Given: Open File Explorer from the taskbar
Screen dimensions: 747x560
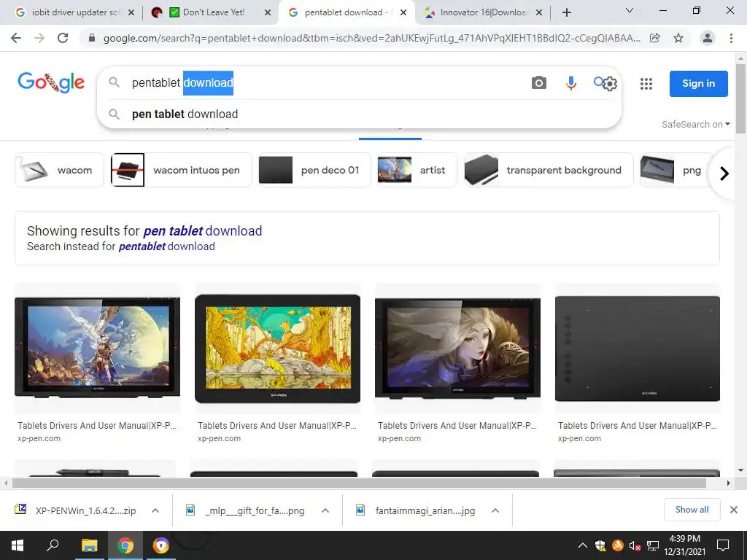Looking at the screenshot, I should click(89, 545).
